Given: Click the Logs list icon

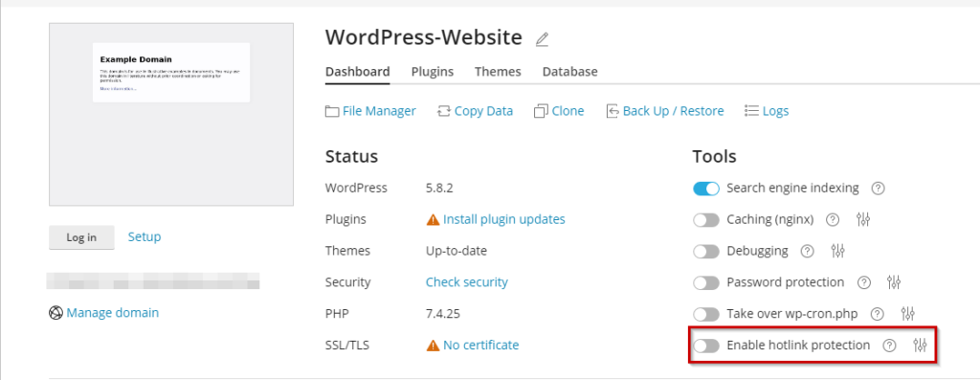Looking at the screenshot, I should click(x=751, y=111).
